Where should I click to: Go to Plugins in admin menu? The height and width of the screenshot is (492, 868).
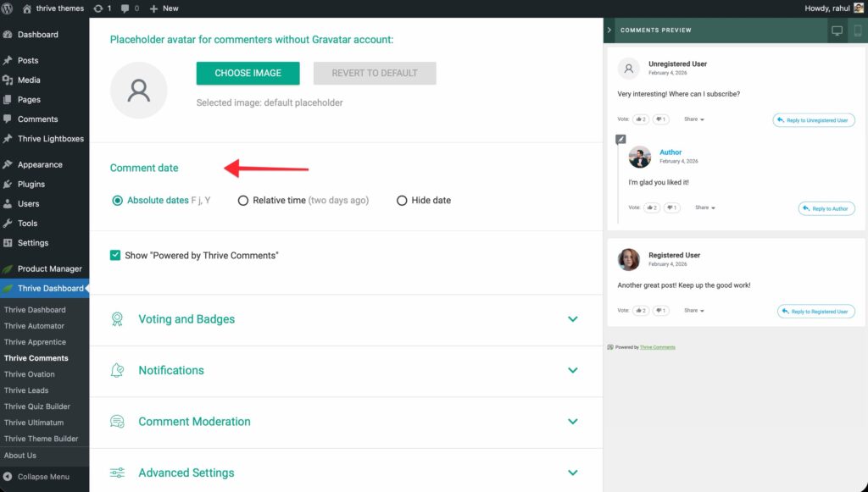point(31,184)
